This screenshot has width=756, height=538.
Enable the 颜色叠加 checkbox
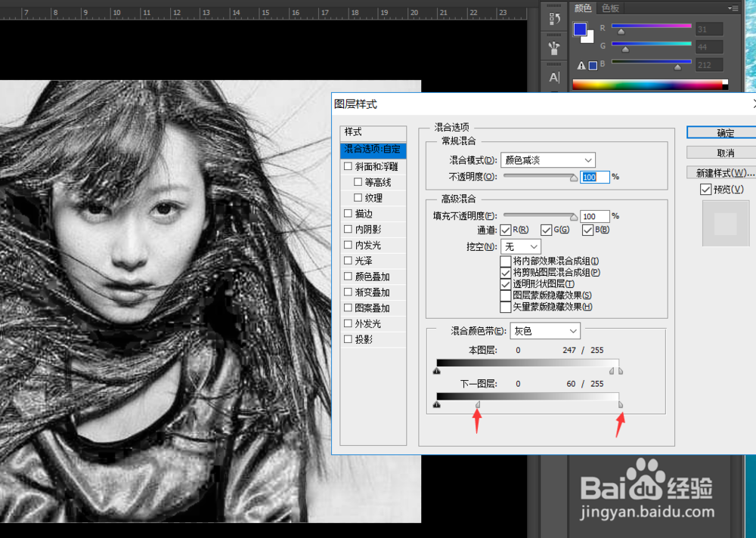click(x=348, y=277)
